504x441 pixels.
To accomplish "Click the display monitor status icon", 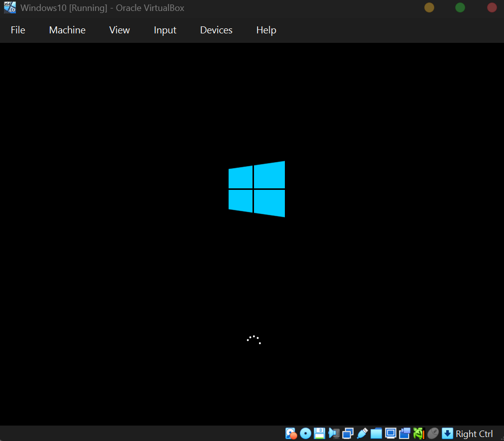I will tap(390, 434).
